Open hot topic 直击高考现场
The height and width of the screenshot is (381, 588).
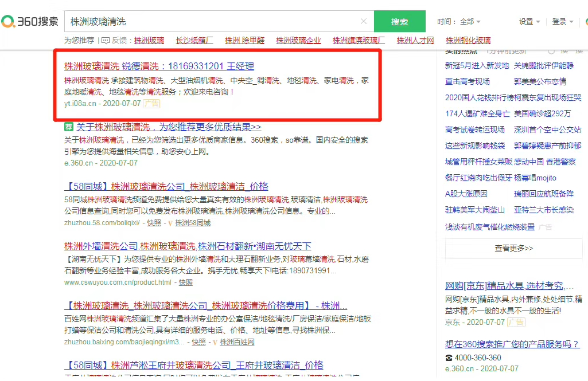pyautogui.click(x=468, y=81)
